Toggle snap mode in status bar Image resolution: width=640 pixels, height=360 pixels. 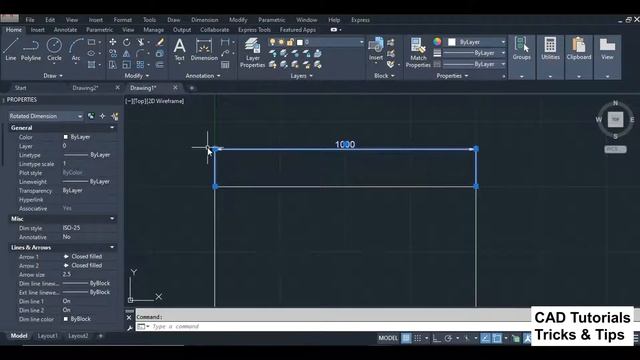(x=418, y=338)
